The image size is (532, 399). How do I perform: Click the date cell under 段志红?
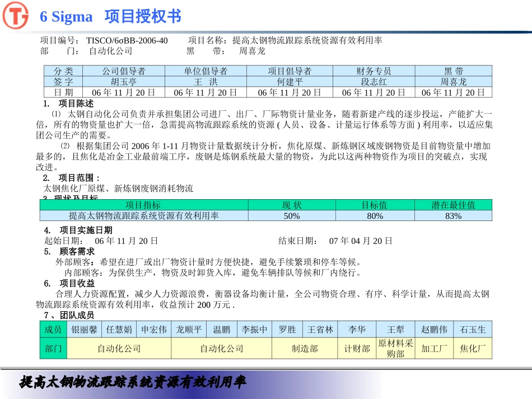tap(374, 92)
